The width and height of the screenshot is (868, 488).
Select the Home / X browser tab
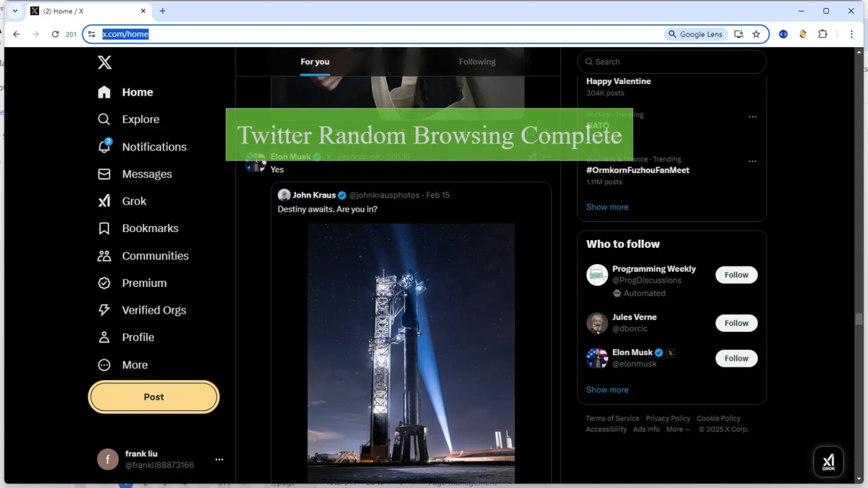click(x=90, y=11)
